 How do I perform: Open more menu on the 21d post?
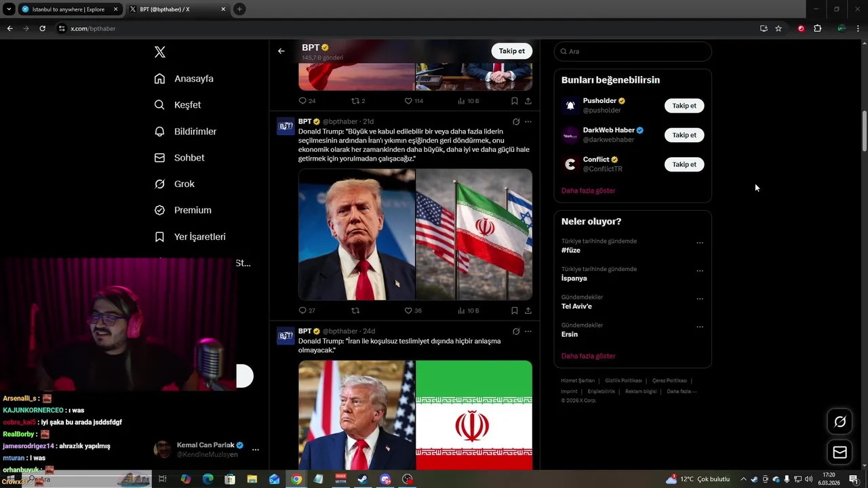click(x=528, y=122)
